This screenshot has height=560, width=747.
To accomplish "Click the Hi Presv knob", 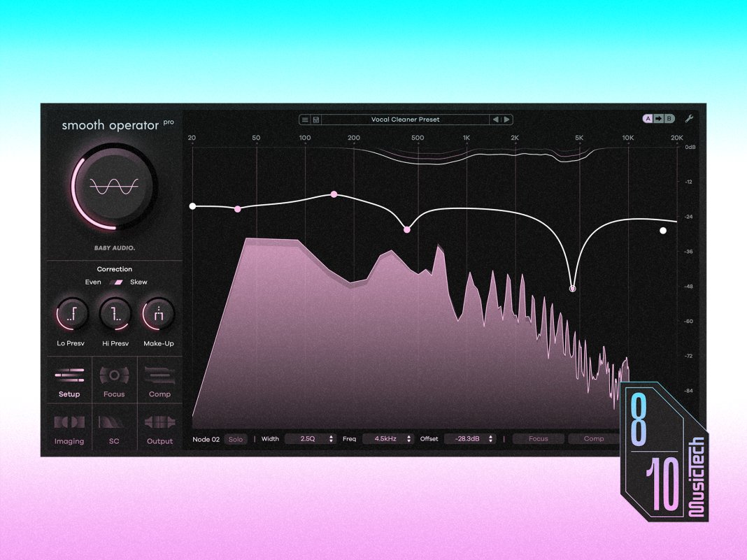I will click(x=115, y=314).
